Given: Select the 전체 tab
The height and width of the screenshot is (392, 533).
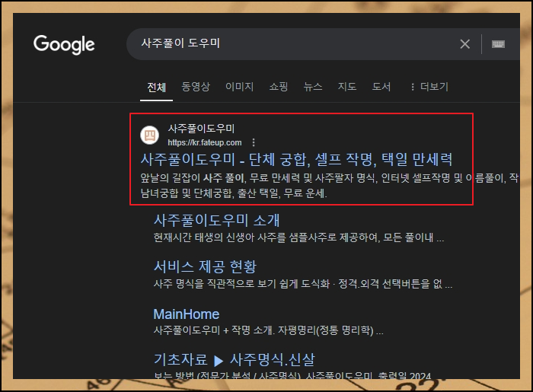Looking at the screenshot, I should pos(156,88).
